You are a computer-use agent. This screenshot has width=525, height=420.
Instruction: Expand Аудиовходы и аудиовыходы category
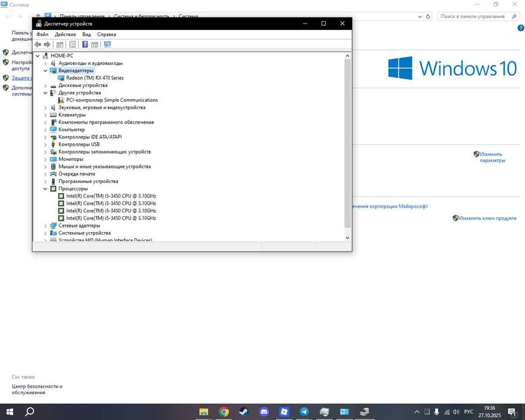tap(45, 64)
